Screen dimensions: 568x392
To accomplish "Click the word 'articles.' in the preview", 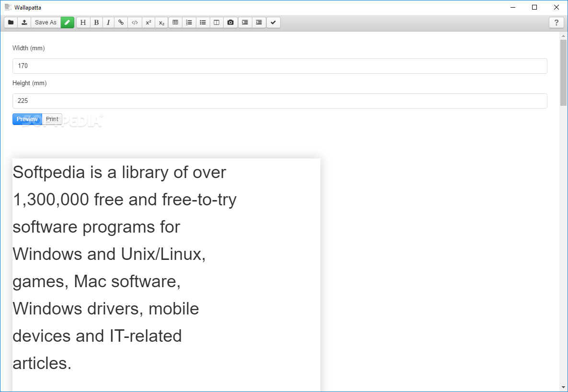I will tap(42, 363).
